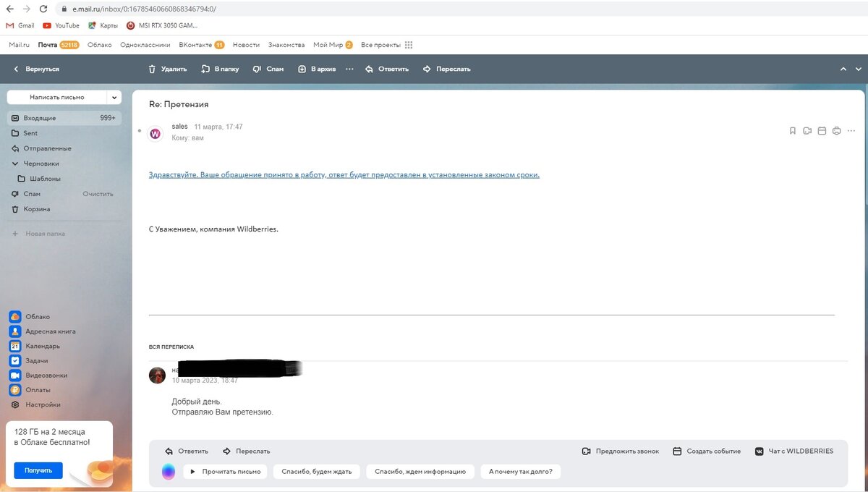This screenshot has width=868, height=492.
Task: Click the video call icon in the email header
Action: [807, 131]
